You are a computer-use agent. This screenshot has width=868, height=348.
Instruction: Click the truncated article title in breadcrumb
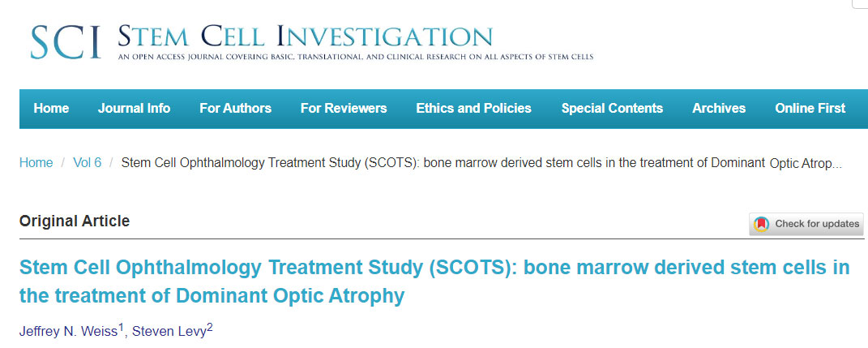481,163
